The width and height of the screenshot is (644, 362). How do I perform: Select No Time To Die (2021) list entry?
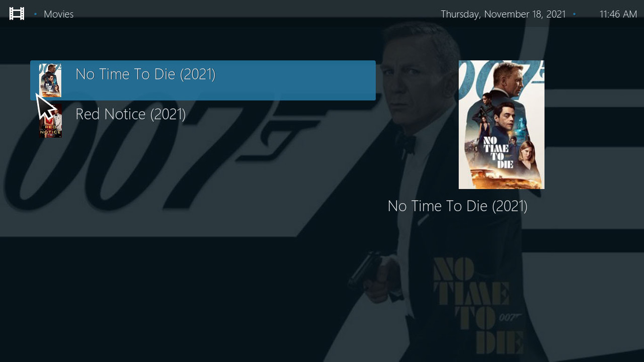pyautogui.click(x=203, y=80)
